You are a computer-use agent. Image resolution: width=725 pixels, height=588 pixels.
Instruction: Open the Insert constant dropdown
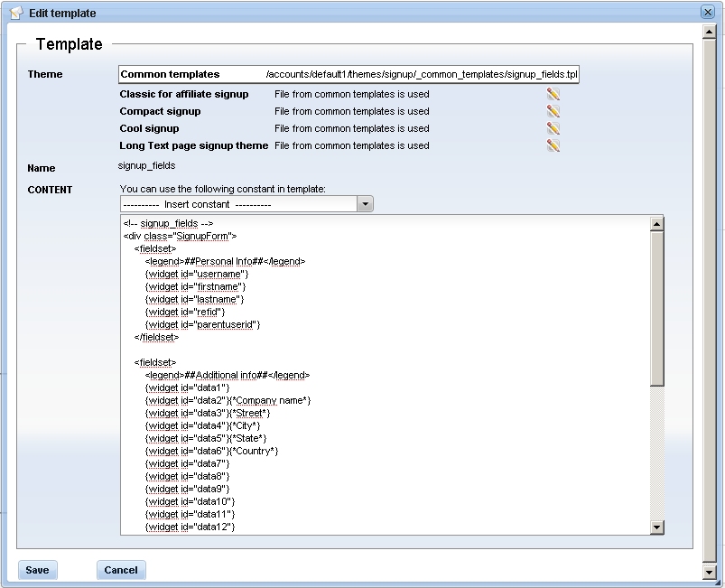click(x=365, y=204)
